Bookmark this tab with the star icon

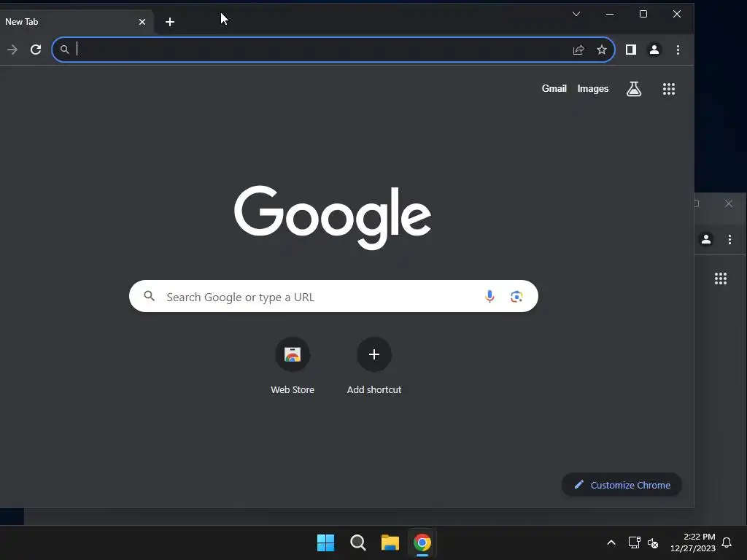pyautogui.click(x=602, y=50)
